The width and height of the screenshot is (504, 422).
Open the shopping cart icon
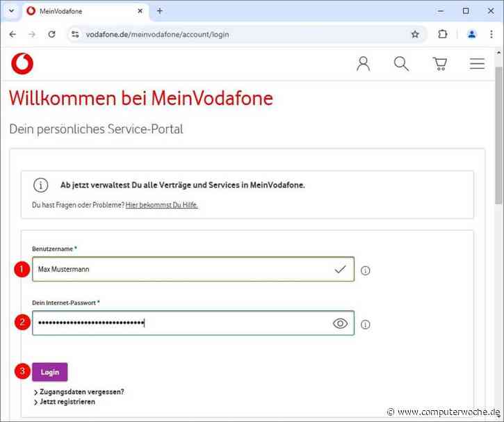pyautogui.click(x=440, y=64)
